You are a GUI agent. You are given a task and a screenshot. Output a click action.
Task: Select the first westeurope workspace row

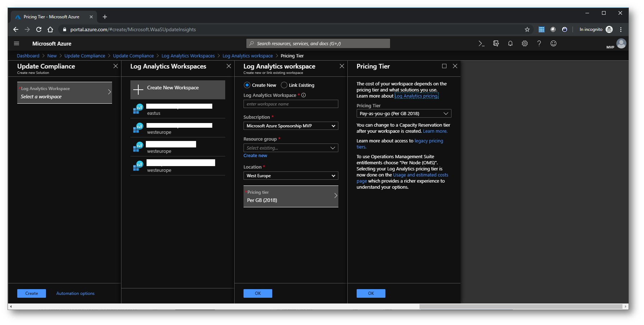(x=178, y=128)
